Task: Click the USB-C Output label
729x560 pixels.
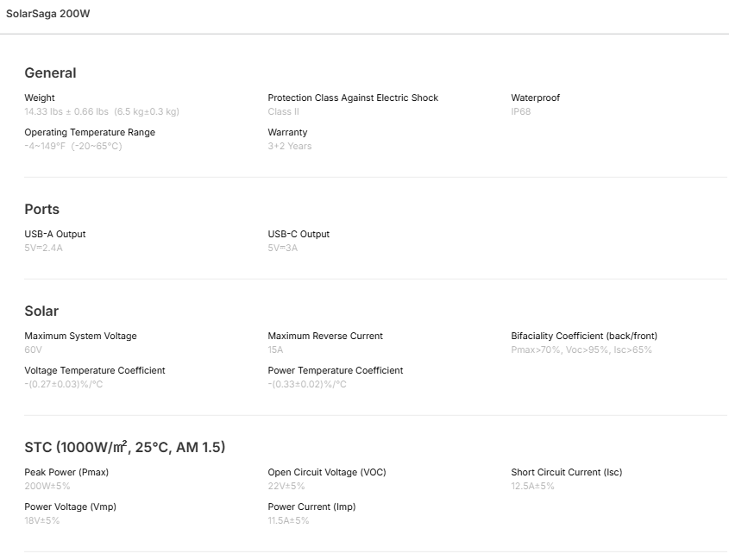Action: (299, 234)
